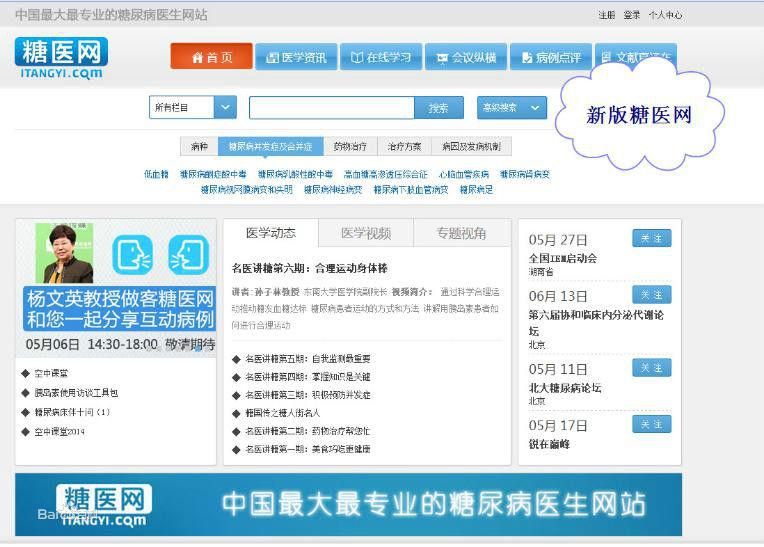Open the 糖尿病下肢血管病变 topic link
Viewport: 764px width, 547px height.
pyautogui.click(x=411, y=189)
